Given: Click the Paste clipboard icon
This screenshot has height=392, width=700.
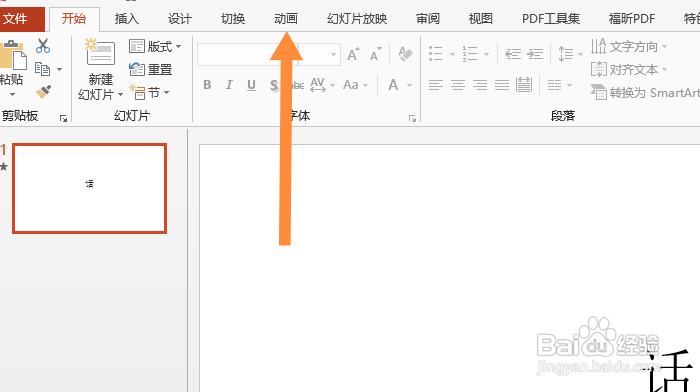Looking at the screenshot, I should click(x=12, y=54).
